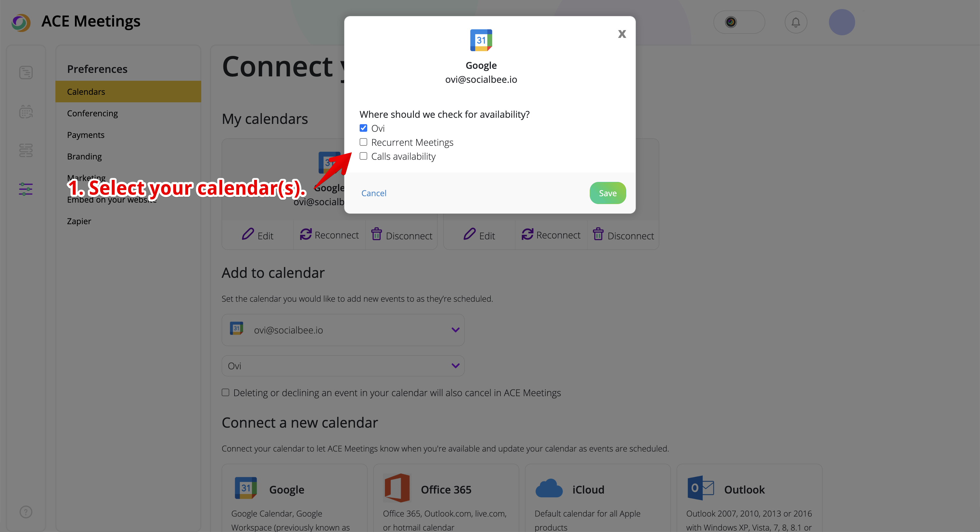980x532 pixels.
Task: Toggle deleting event also cancels checkbox
Action: (225, 392)
